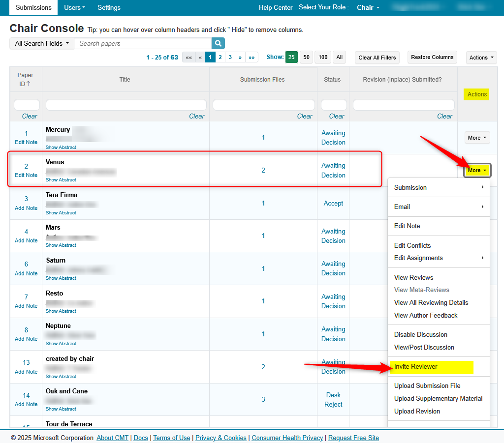Select Invite Reviewer from the menu
The width and height of the screenshot is (504, 443).
416,367
